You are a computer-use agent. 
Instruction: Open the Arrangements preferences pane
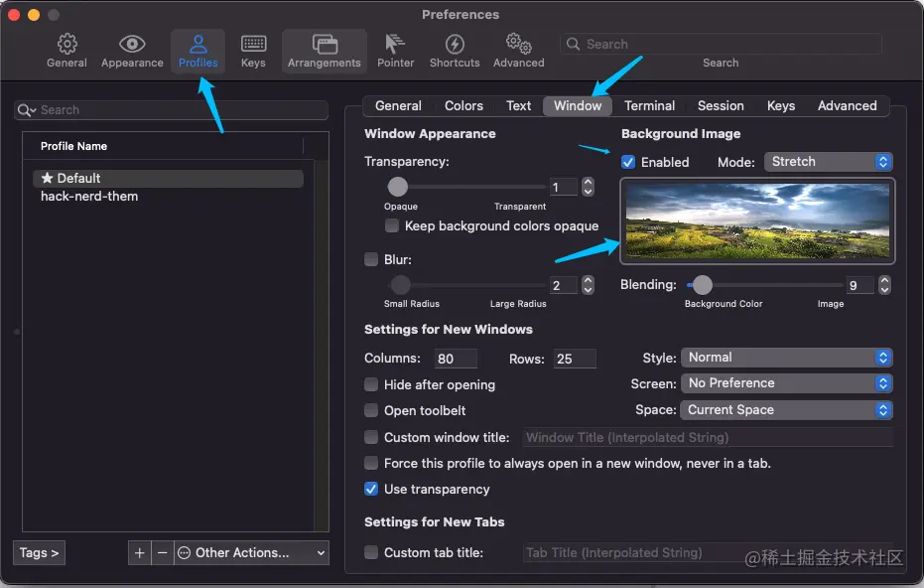click(x=325, y=52)
